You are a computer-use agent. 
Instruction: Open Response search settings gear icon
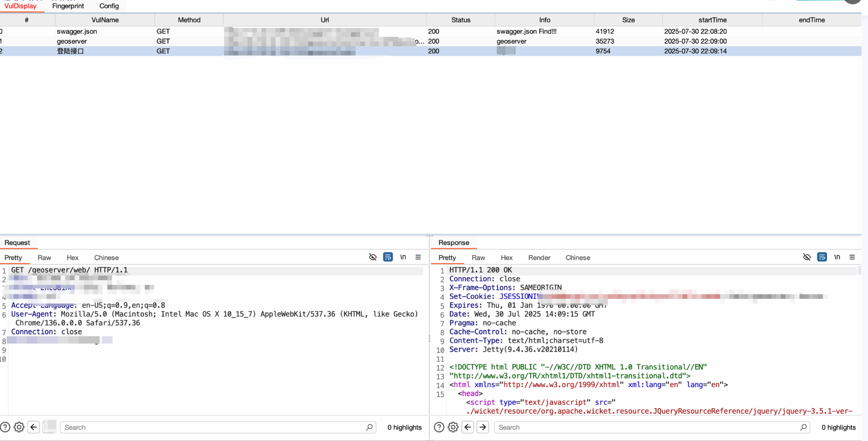click(453, 427)
